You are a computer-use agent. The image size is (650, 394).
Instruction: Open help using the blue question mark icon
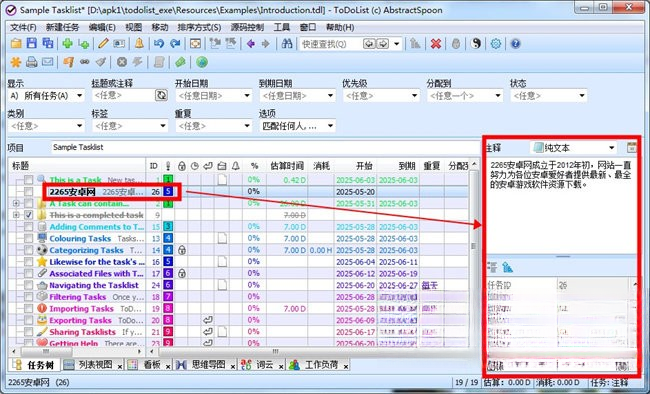pyautogui.click(x=515, y=44)
